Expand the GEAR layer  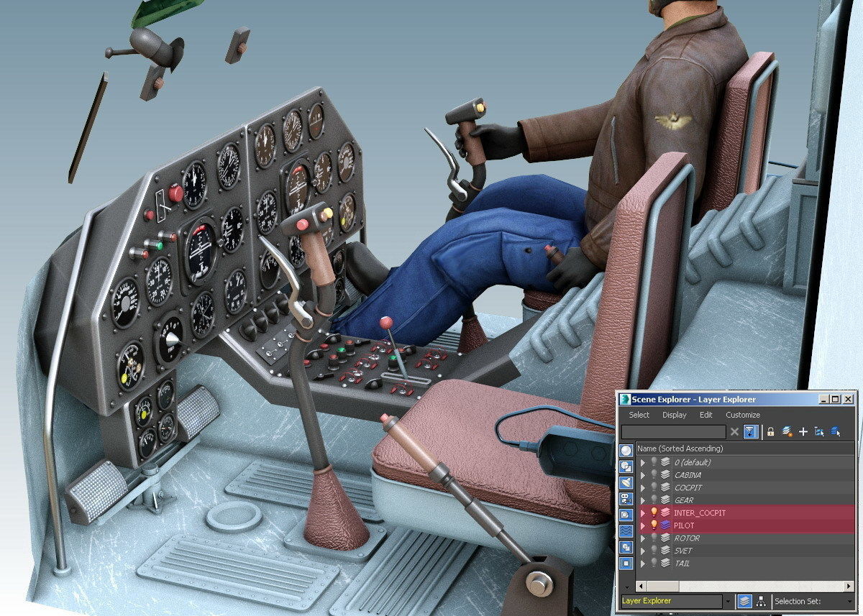click(x=643, y=500)
